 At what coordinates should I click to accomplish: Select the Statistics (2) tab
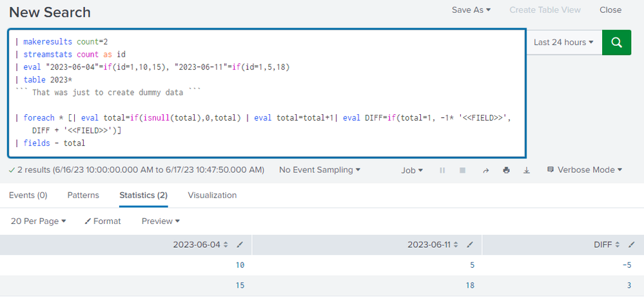(143, 195)
